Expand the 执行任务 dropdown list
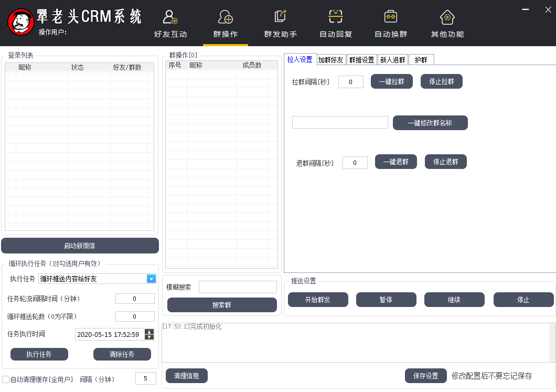Viewport: 556px width, 392px height. click(x=151, y=279)
